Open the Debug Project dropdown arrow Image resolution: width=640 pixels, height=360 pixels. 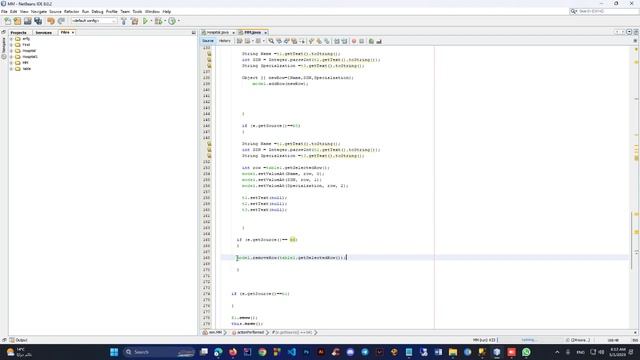[164, 21]
